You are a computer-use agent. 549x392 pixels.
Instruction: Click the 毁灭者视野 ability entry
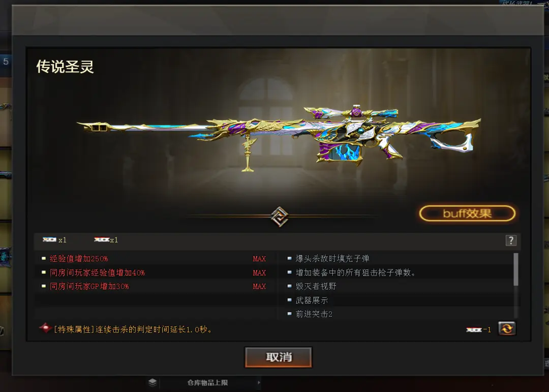point(316,286)
